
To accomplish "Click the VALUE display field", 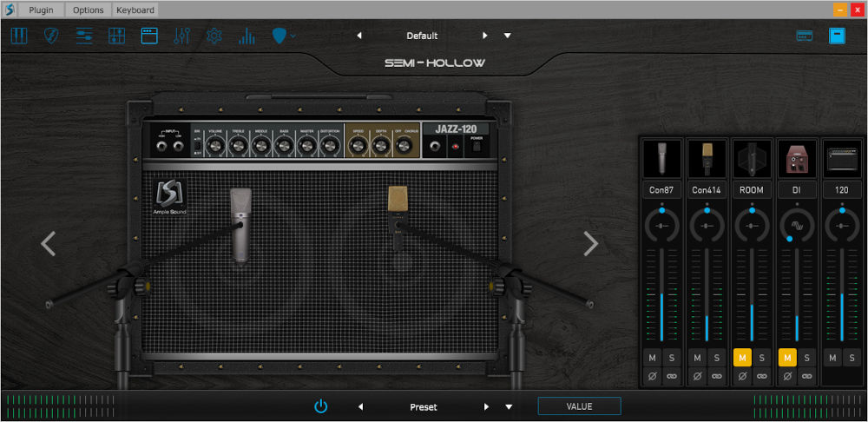I will tap(579, 406).
